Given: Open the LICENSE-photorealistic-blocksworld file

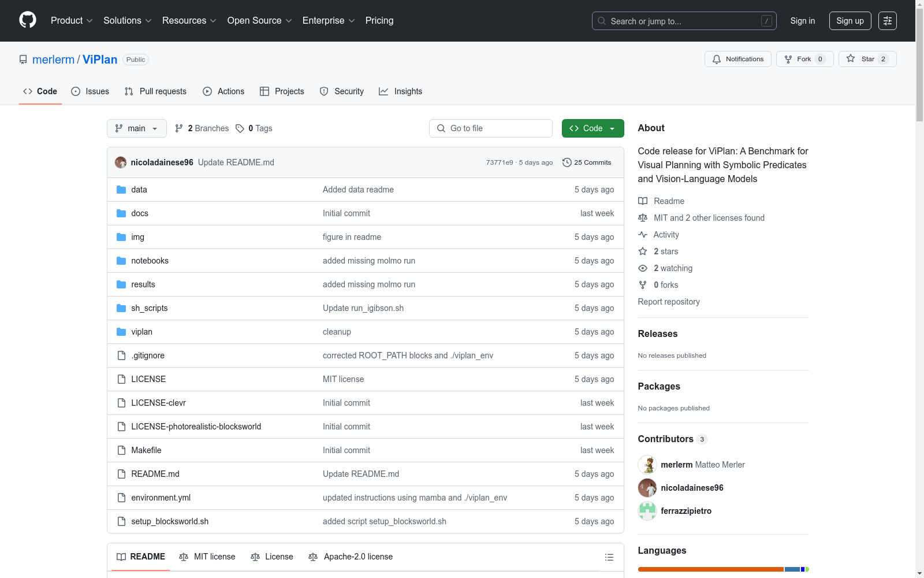Looking at the screenshot, I should [196, 427].
